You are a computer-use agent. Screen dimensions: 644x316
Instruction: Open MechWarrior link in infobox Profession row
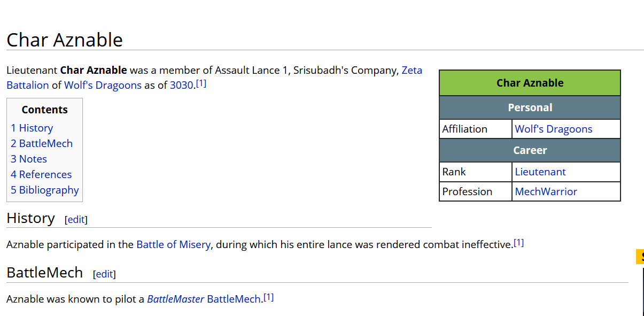pyautogui.click(x=546, y=191)
